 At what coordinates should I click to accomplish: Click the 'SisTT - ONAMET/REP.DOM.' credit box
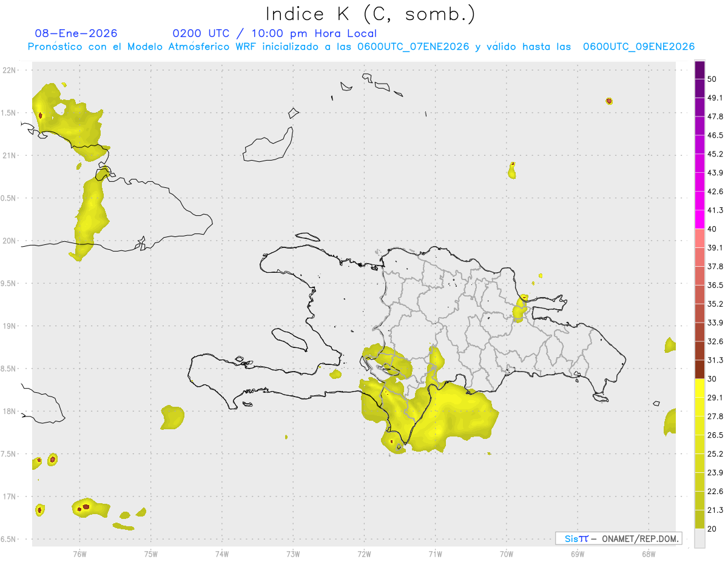point(619,538)
